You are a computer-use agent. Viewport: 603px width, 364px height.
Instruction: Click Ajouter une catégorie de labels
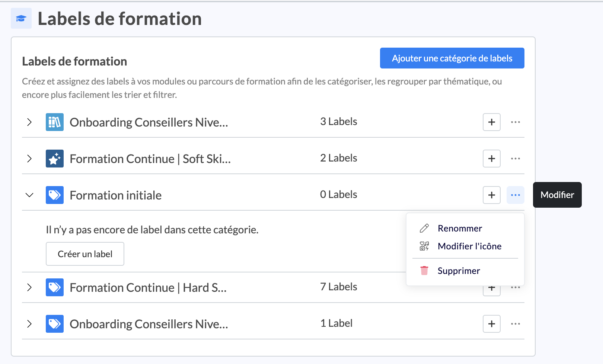[452, 58]
